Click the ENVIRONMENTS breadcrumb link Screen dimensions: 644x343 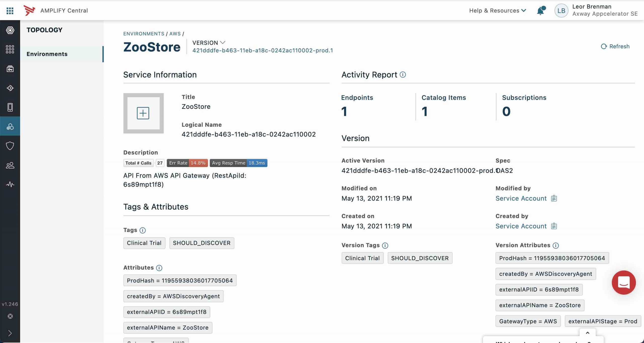tap(144, 34)
